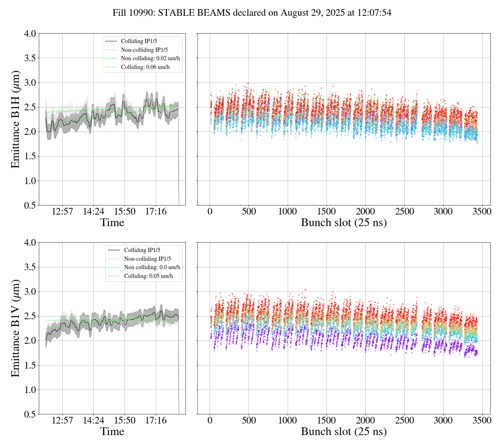Viewport: 504px width, 448px height.
Task: Click the green dashed line sample beside "Colliding: 0.05 um/h"
Action: (x=114, y=276)
